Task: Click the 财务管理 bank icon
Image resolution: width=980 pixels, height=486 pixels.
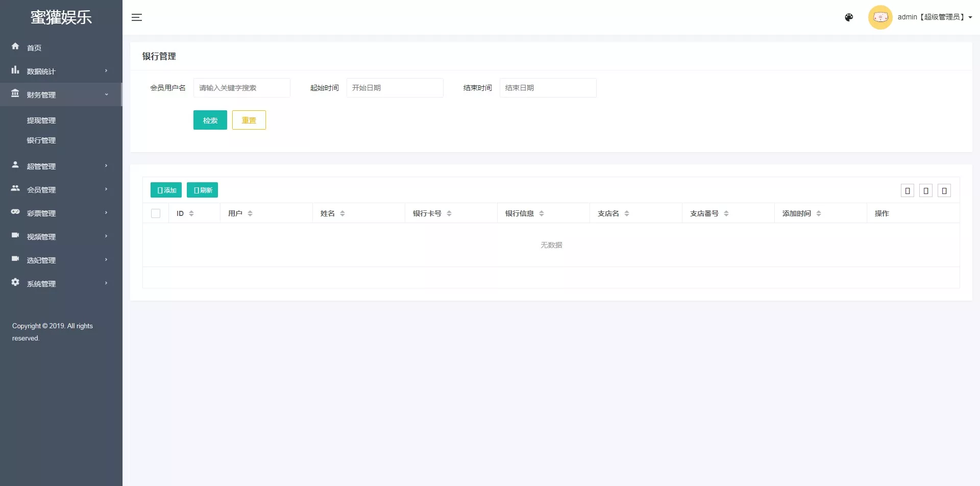Action: pyautogui.click(x=15, y=94)
